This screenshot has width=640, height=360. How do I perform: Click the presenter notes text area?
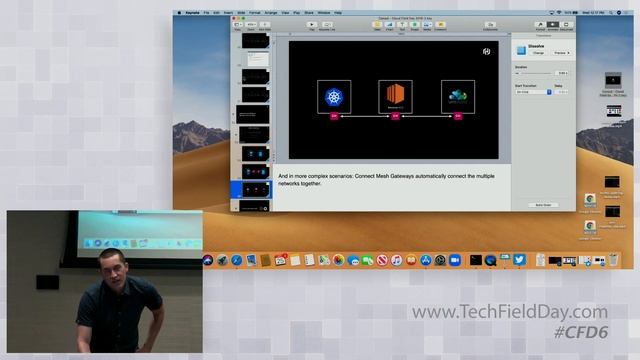click(392, 187)
